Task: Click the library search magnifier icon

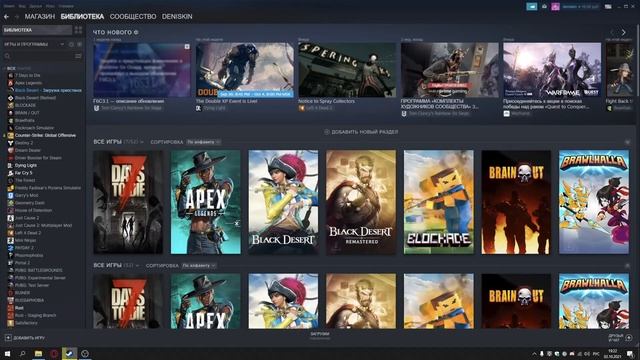Action: click(x=7, y=56)
